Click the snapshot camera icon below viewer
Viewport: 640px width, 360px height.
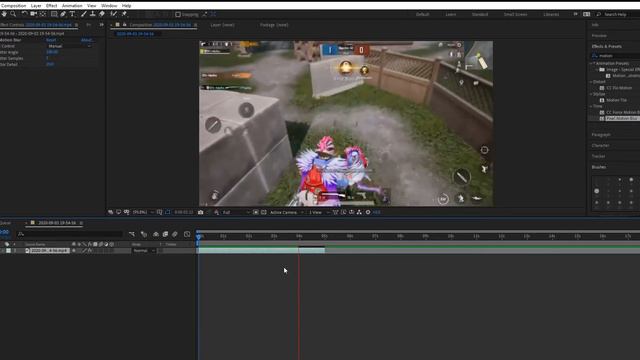tap(200, 212)
